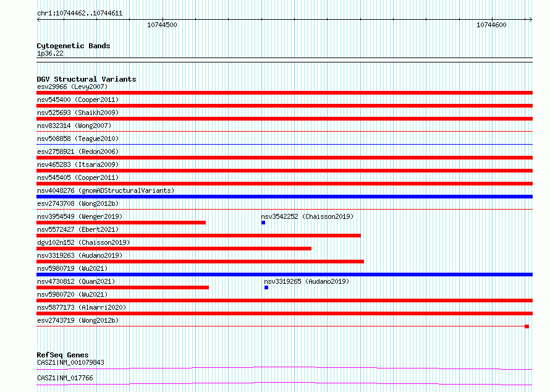The width and height of the screenshot is (550, 392).
Task: Select the red nsv4730812 Quan2021 bar
Action: 123,288
